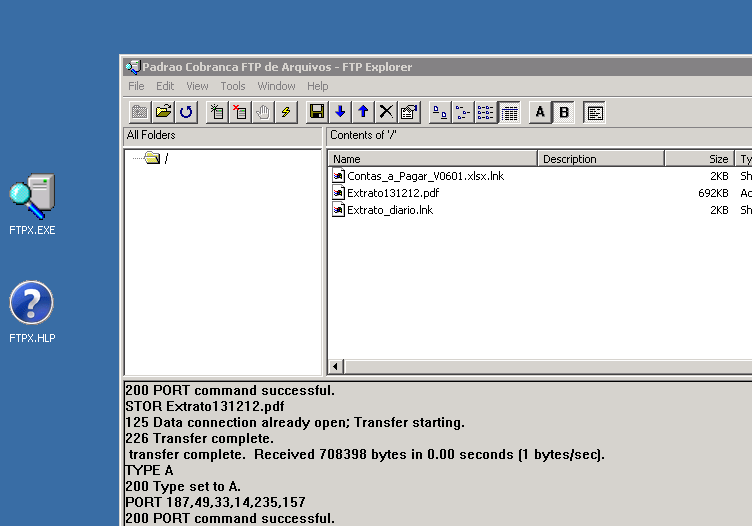Select file Extrato_diario.lnk
Image resolution: width=752 pixels, height=526 pixels.
390,210
